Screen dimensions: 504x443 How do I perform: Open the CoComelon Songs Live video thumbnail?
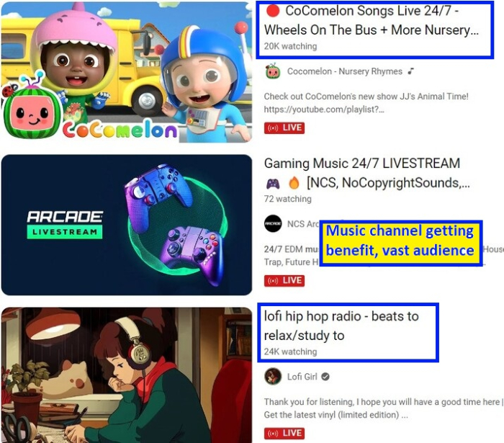tap(126, 72)
